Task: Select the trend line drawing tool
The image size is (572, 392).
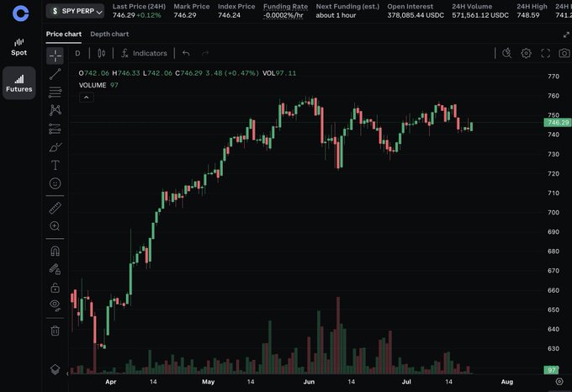Action: [x=55, y=74]
